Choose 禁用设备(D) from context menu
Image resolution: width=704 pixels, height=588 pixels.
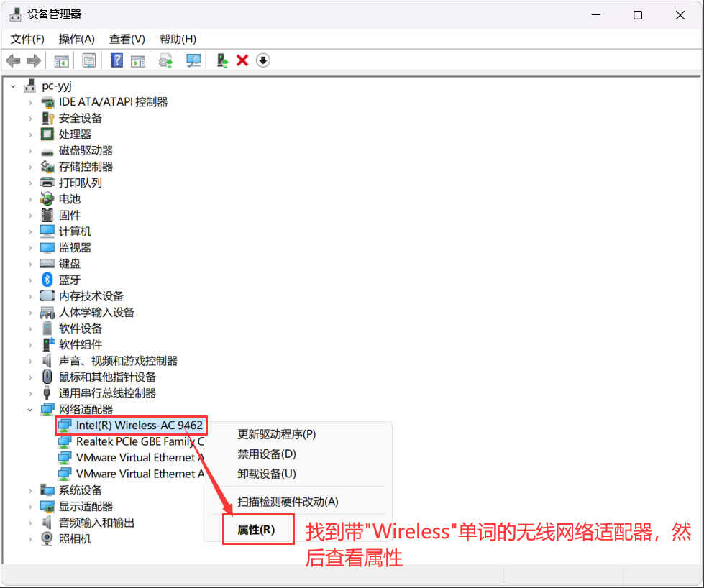pos(267,454)
